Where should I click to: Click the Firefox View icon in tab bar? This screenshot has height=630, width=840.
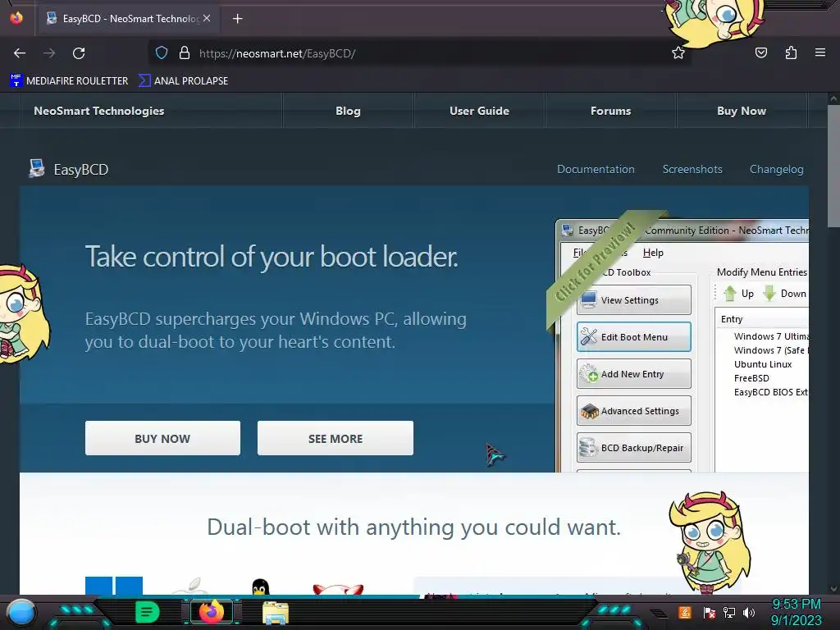point(16,18)
